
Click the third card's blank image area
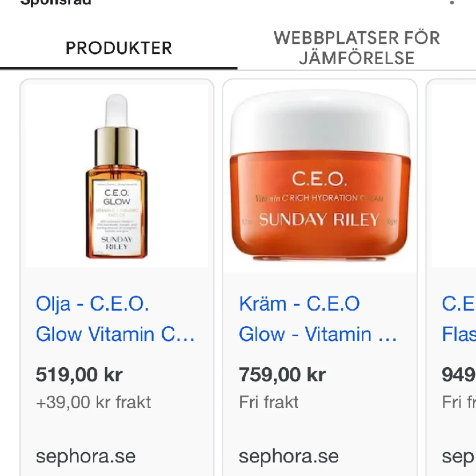[454, 176]
